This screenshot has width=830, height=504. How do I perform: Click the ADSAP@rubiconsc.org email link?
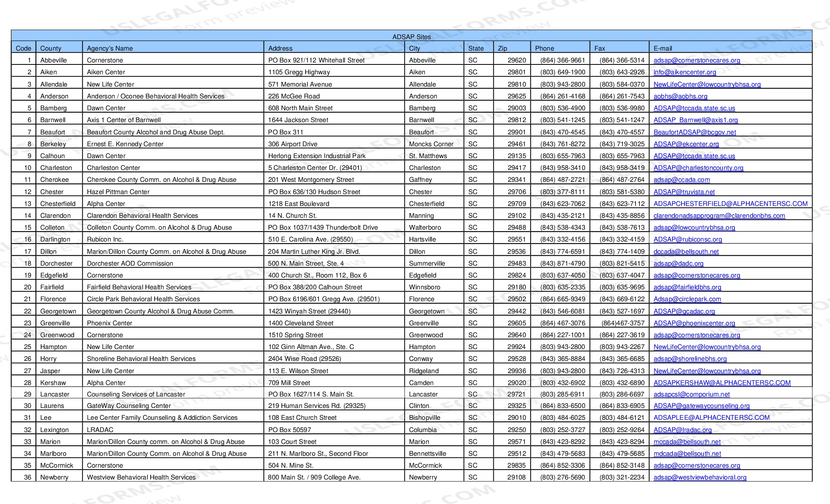point(688,240)
